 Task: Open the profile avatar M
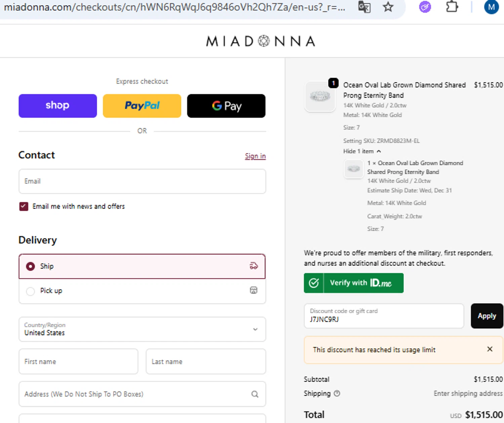pyautogui.click(x=491, y=7)
